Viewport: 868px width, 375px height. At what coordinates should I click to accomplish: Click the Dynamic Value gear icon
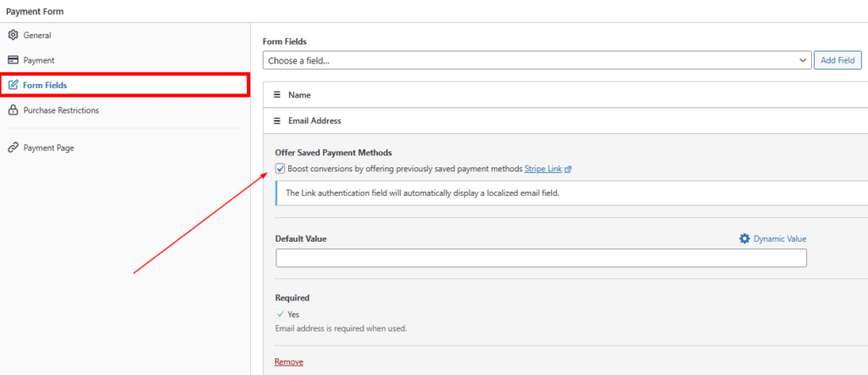click(744, 239)
